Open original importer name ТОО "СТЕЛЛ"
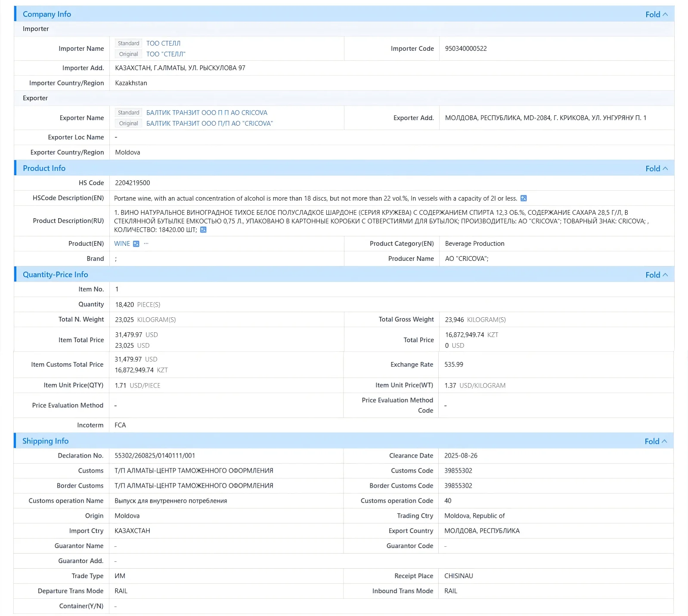 click(166, 54)
